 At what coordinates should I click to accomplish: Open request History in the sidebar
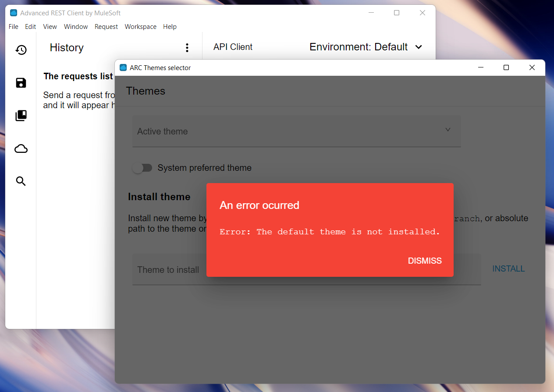(x=21, y=49)
